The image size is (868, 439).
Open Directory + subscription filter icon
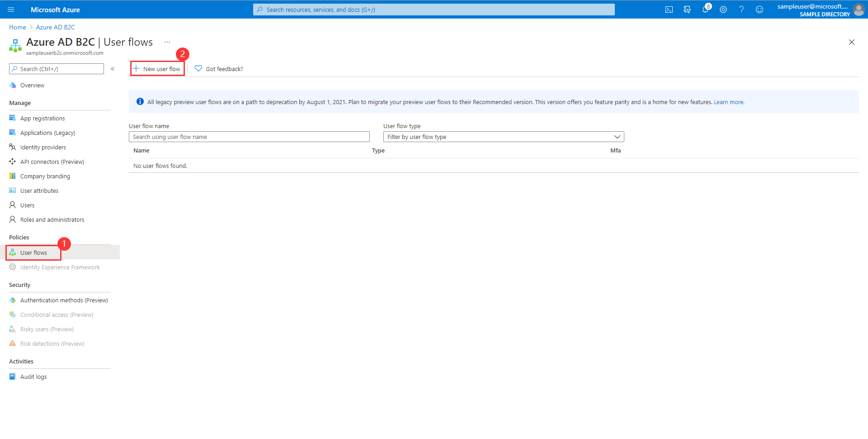[687, 10]
